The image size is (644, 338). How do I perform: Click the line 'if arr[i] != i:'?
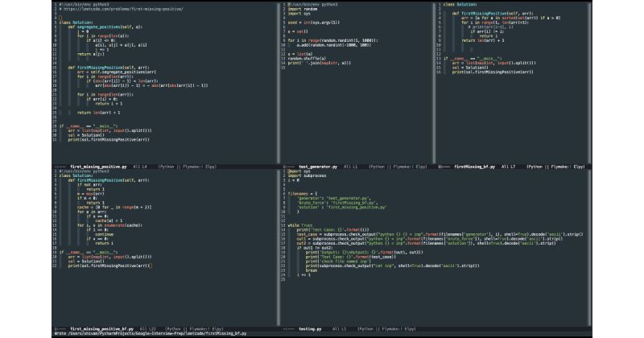tap(487, 31)
